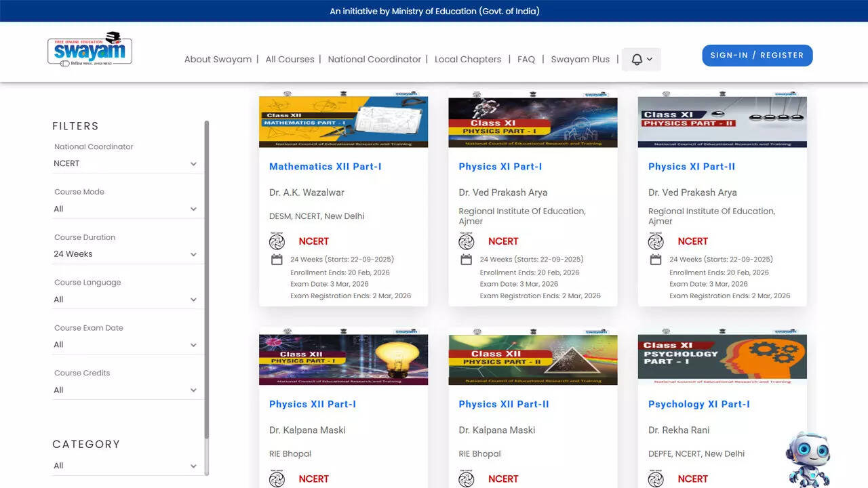Screen dimensions: 868x488
Task: Open the chatbot robot assistant
Action: 808,459
